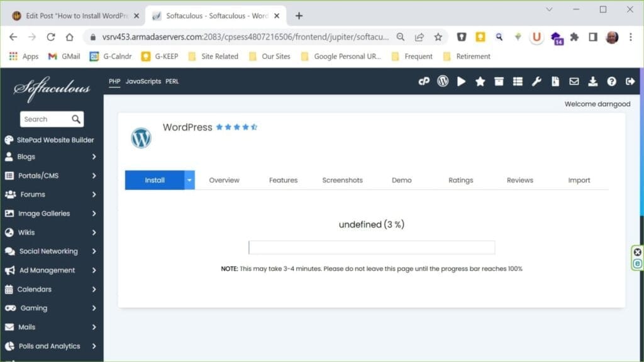Log out using the exit icon
Viewport: 644px width, 362px height.
[629, 81]
